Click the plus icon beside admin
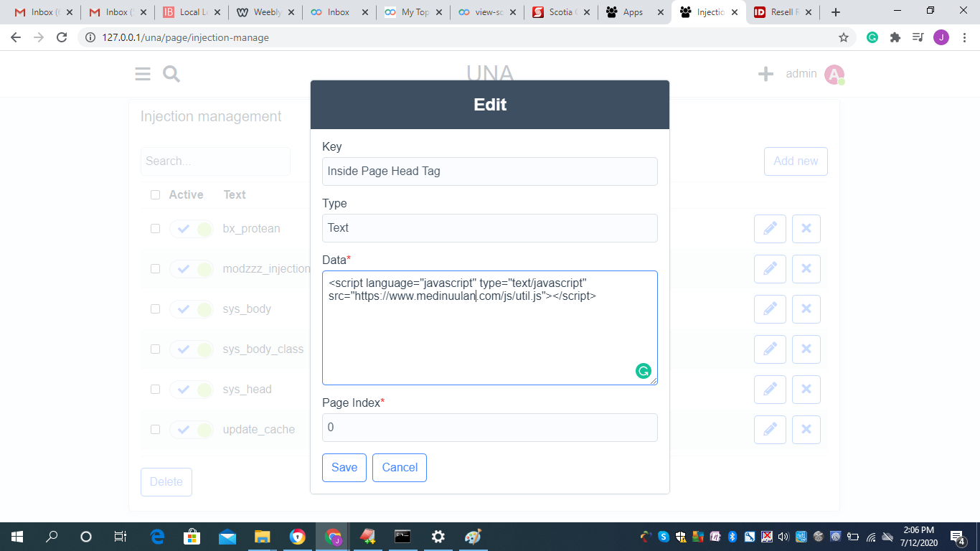 765,74
